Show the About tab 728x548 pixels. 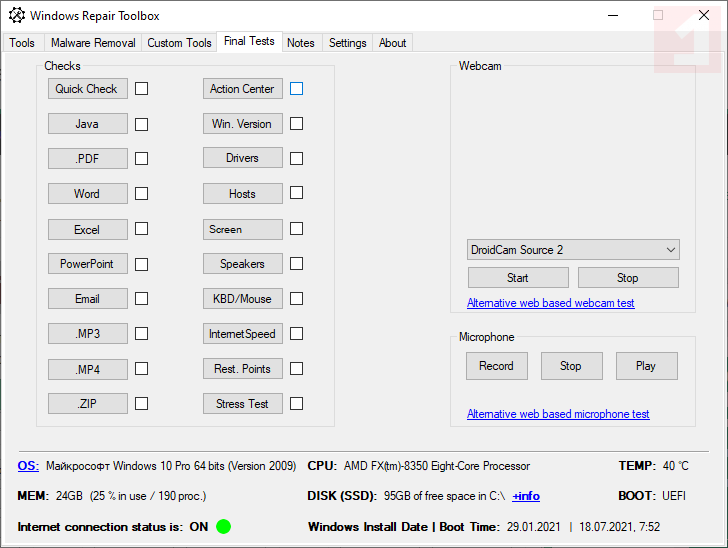pos(392,43)
